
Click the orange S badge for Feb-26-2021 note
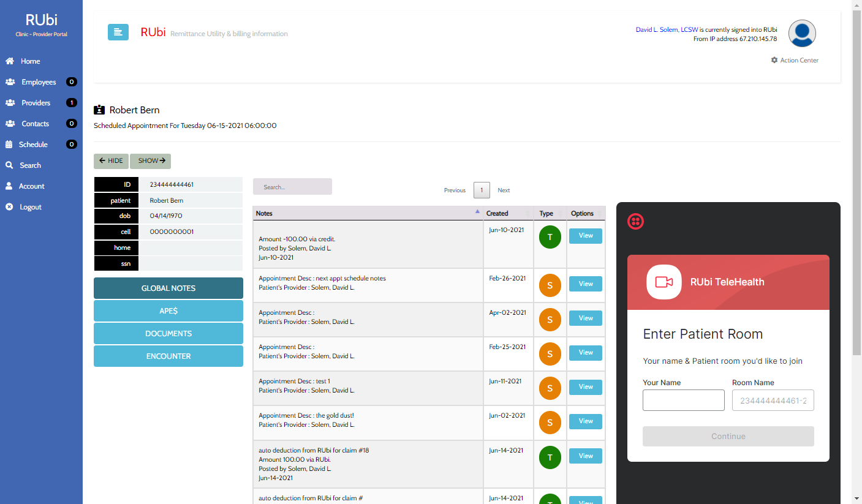point(550,285)
